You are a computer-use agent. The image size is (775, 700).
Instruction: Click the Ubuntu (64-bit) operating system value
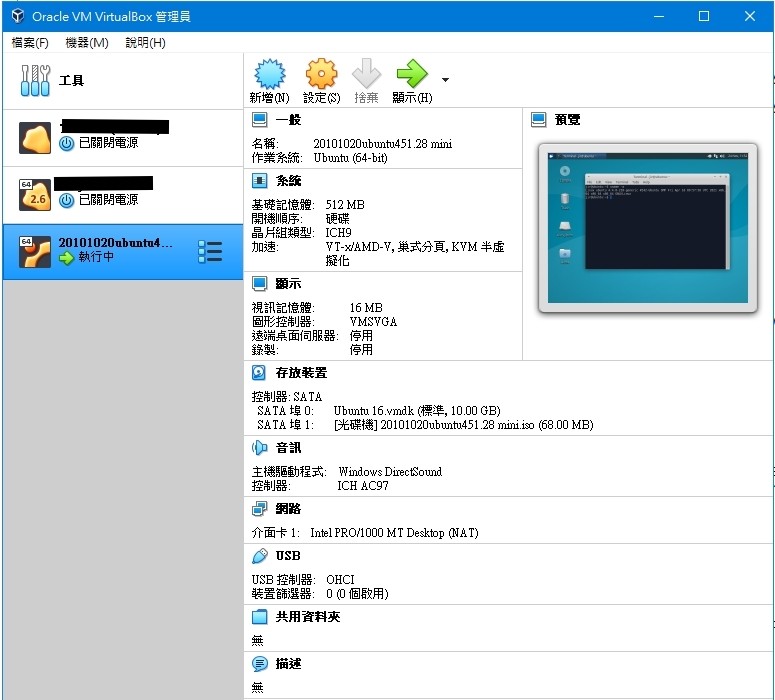pos(350,158)
